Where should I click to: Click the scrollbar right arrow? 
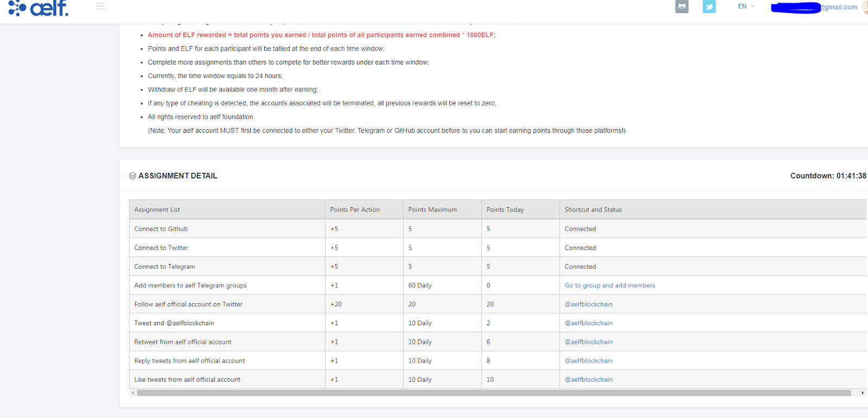pyautogui.click(x=863, y=393)
